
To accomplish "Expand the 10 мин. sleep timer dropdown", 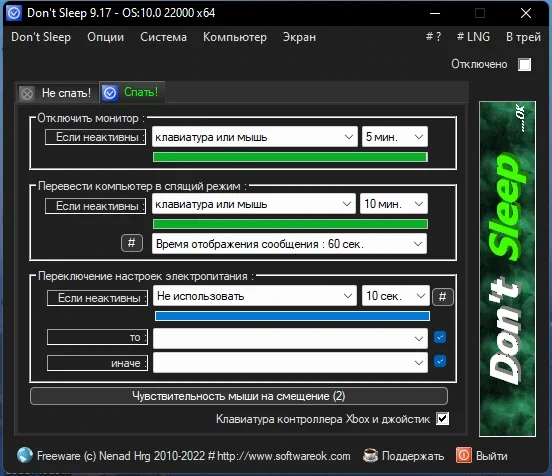I will (394, 203).
